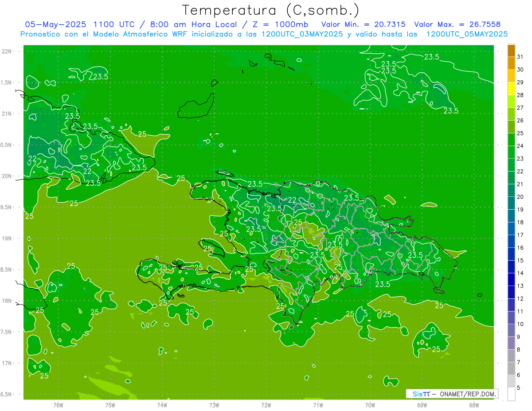Viewport: 532px width, 411px height.
Task: Click the blue swatch between 15 and 16
Action: click(511, 254)
